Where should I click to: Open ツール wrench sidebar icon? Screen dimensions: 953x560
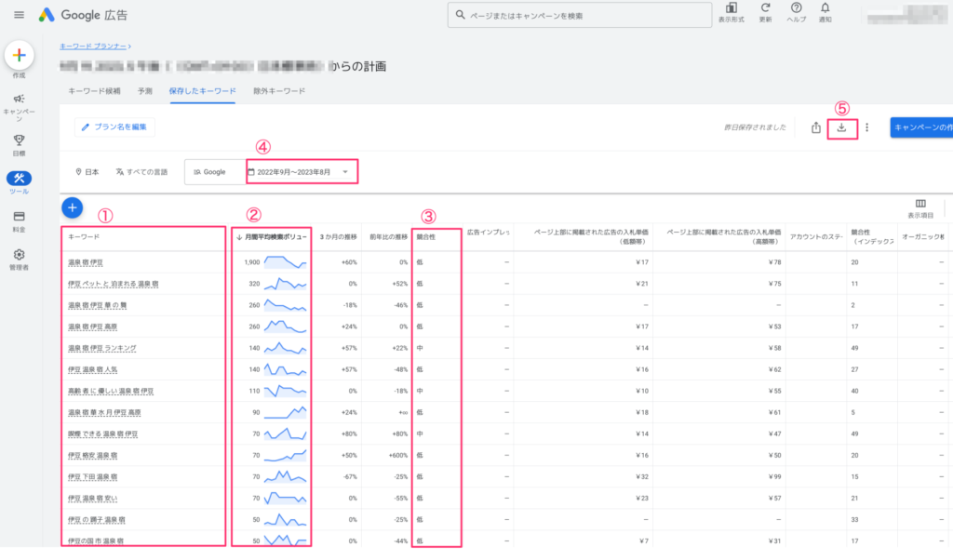point(19,178)
